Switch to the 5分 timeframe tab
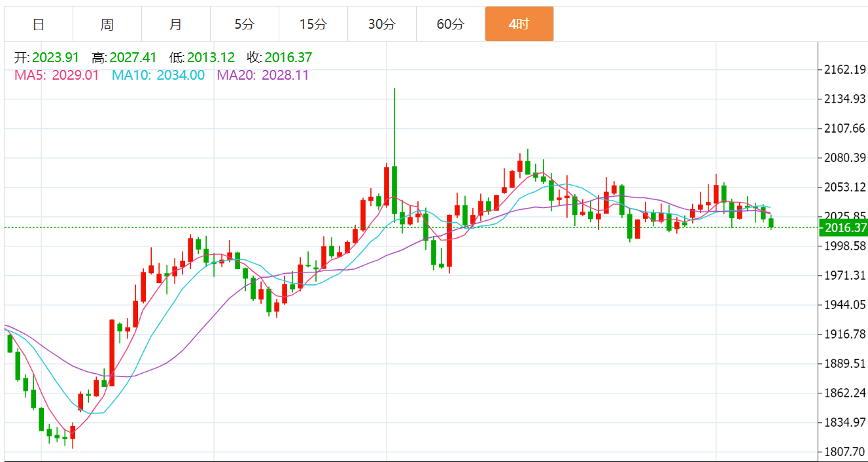Viewport: 868px width, 462px height. point(245,24)
